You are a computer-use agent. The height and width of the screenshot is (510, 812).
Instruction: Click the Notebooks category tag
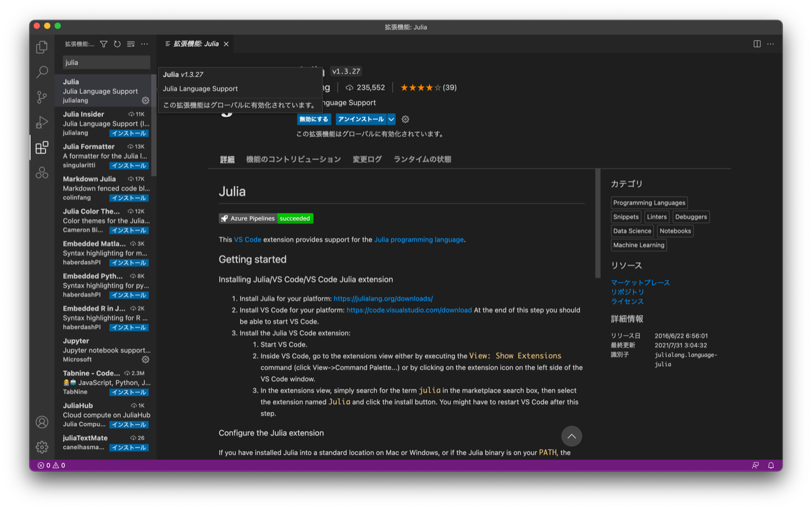(675, 231)
